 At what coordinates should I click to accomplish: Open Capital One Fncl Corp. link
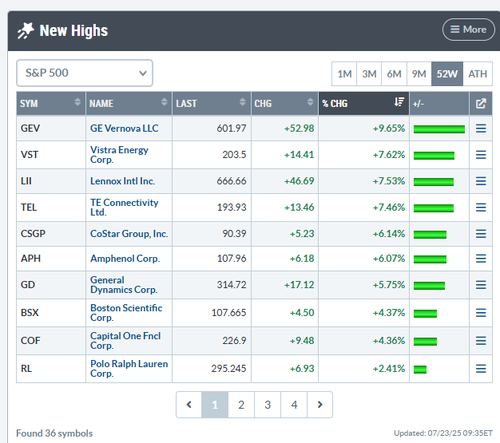125,341
